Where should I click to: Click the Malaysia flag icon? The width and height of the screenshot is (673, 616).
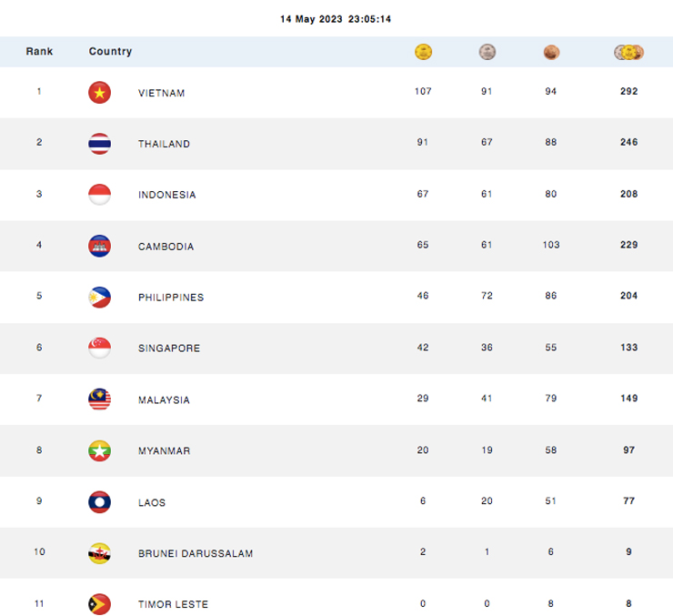[99, 399]
